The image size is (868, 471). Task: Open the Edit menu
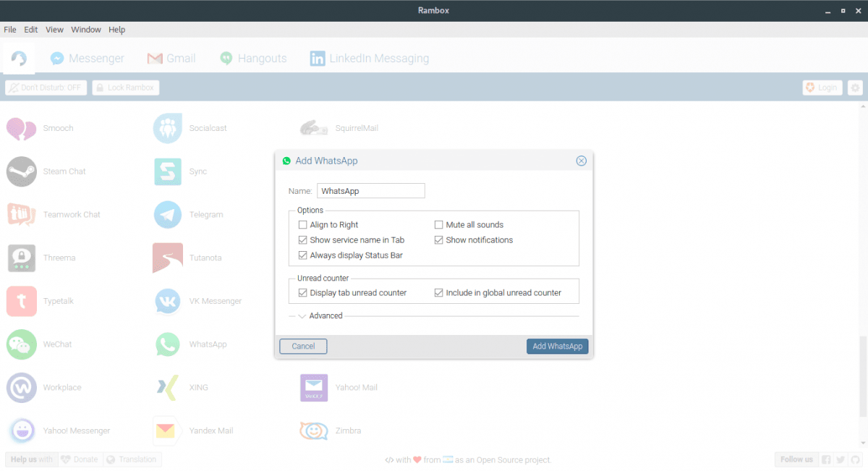point(31,30)
